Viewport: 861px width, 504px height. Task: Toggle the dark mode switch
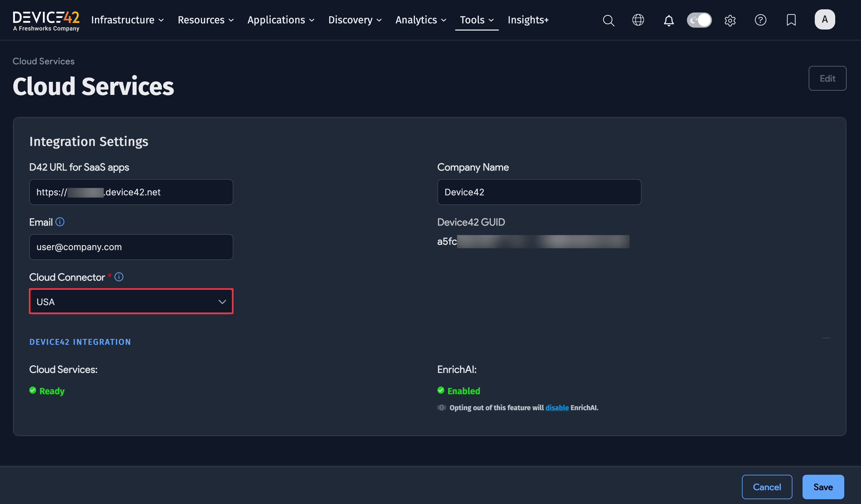699,20
